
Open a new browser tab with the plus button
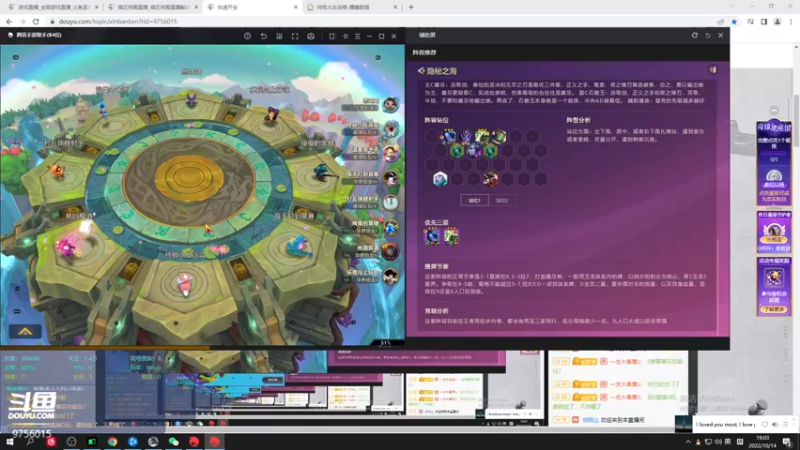coord(411,7)
